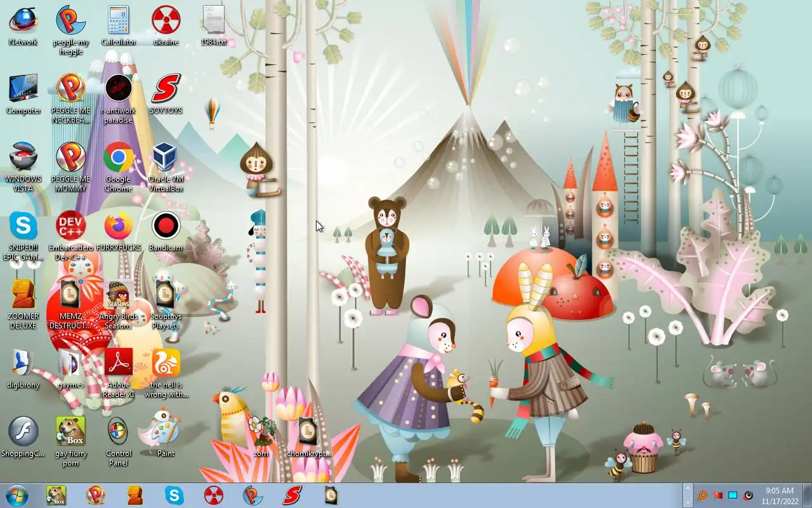This screenshot has height=508, width=812.
Task: Show hidden system tray icons
Action: tap(688, 495)
